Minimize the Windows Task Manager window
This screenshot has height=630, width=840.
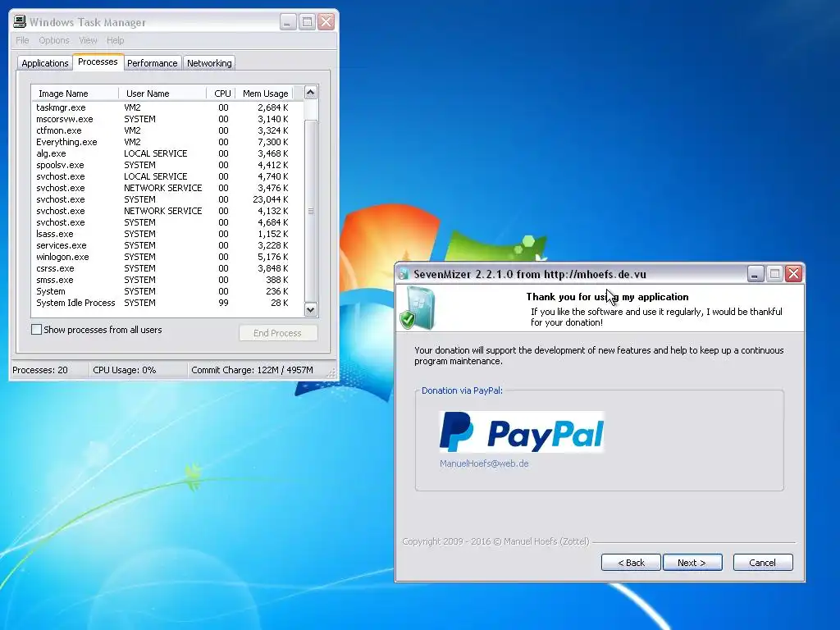coord(288,22)
